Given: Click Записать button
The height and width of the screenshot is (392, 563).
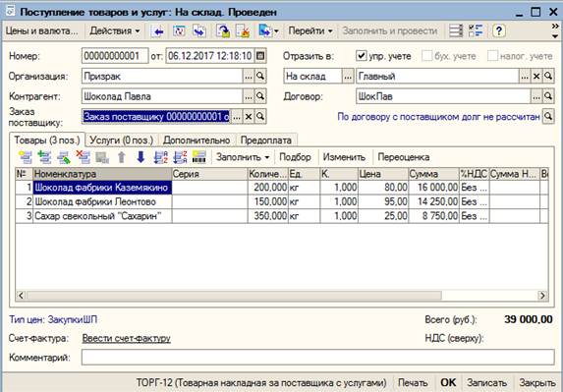Looking at the screenshot, I should [487, 383].
